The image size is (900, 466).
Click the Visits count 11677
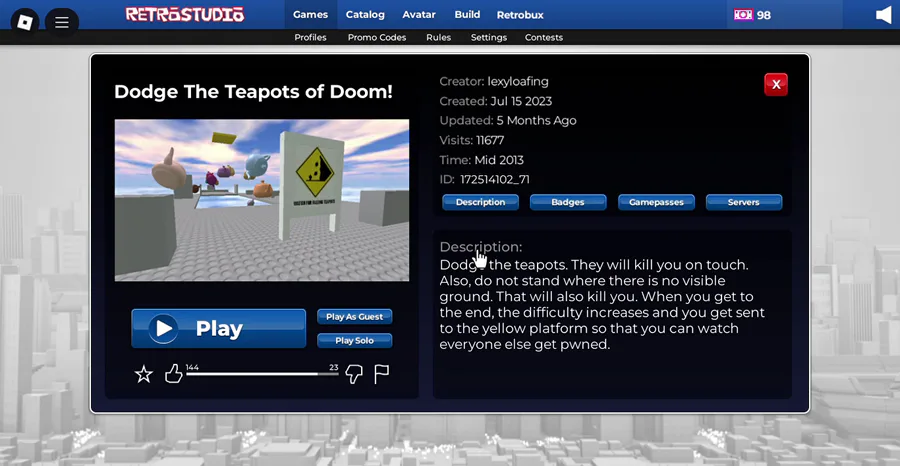490,141
